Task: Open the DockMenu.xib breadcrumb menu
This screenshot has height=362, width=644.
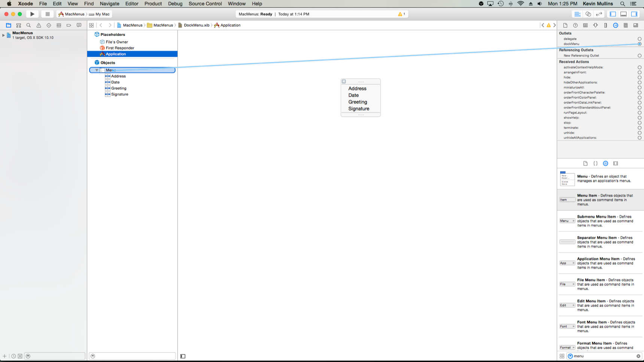Action: [194, 25]
